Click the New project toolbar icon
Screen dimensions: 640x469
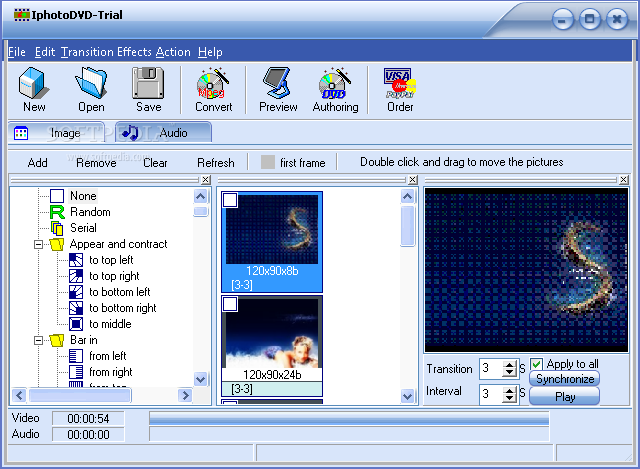pyautogui.click(x=34, y=84)
